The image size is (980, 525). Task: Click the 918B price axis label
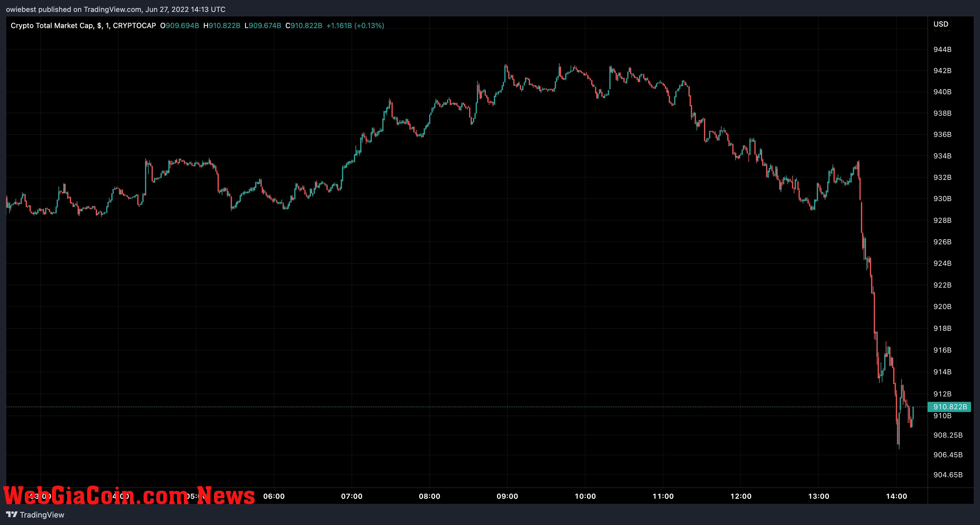point(942,328)
